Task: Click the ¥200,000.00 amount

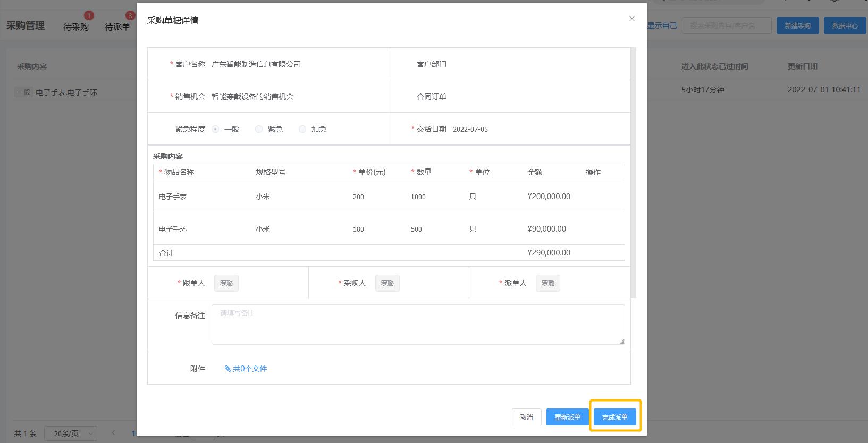Action: pos(549,197)
